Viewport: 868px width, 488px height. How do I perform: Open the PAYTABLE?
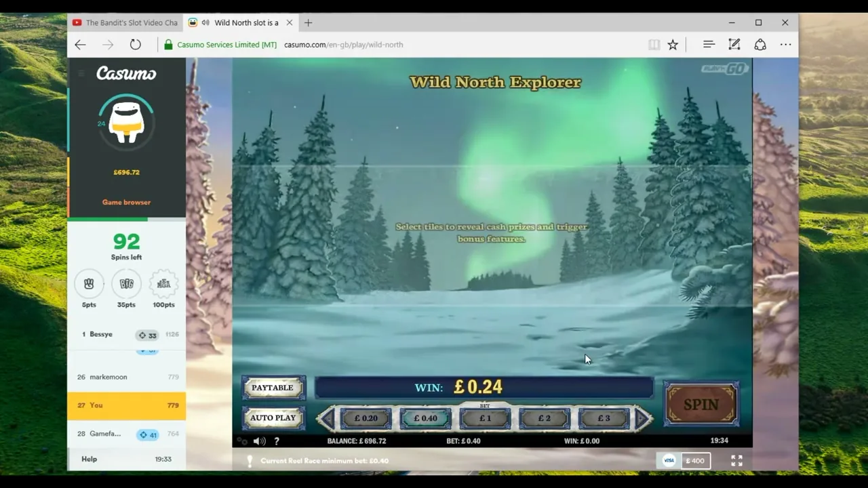273,388
